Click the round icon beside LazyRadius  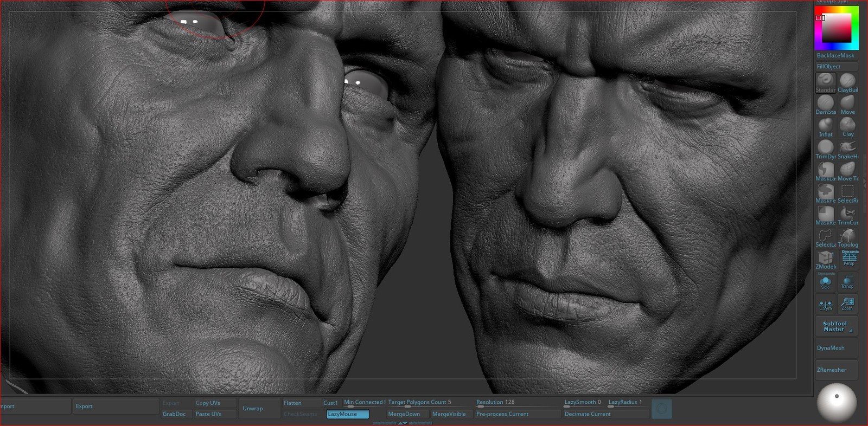click(661, 409)
